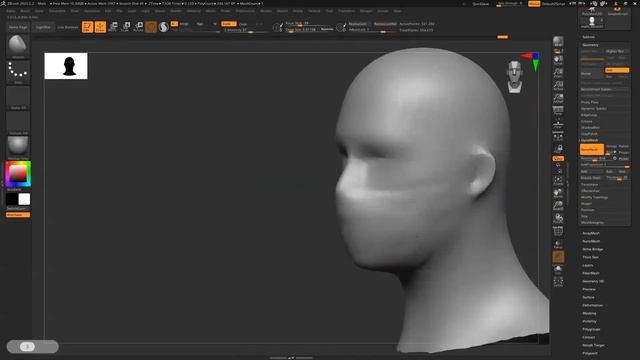Image resolution: width=640 pixels, height=360 pixels.
Task: Click the local symmetry L.Sym icon
Action: click(x=558, y=136)
